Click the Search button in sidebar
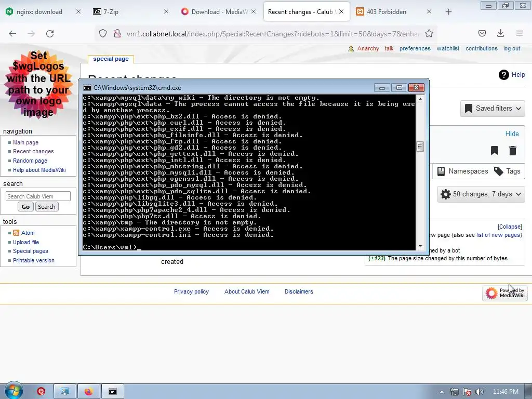This screenshot has width=532, height=399. point(47,207)
